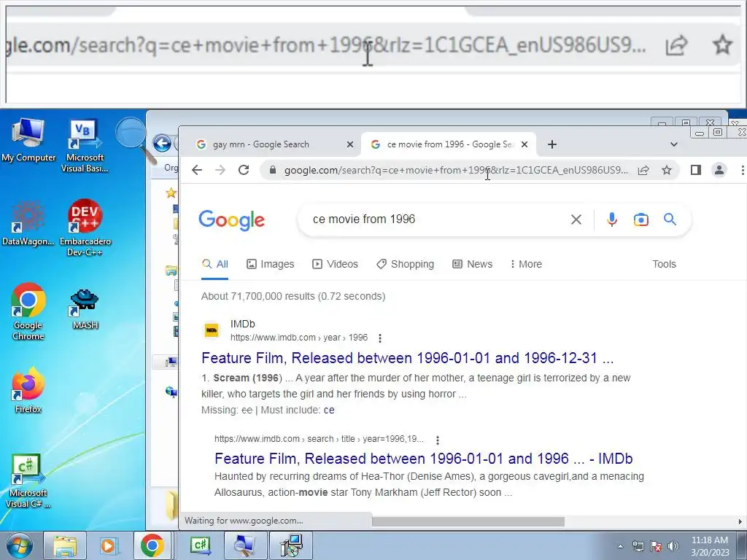This screenshot has height=560, width=747.
Task: Click the Chrome forward arrow button
Action: pyautogui.click(x=220, y=170)
